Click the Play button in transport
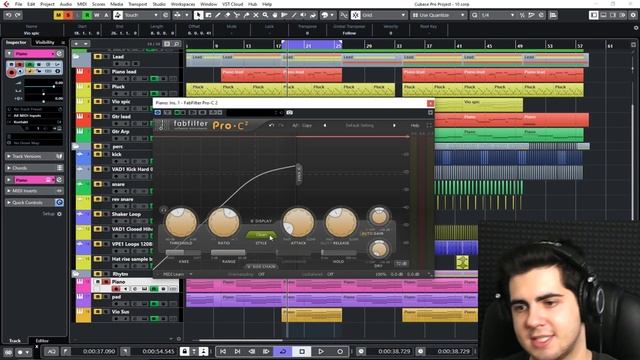 pyautogui.click(x=321, y=351)
